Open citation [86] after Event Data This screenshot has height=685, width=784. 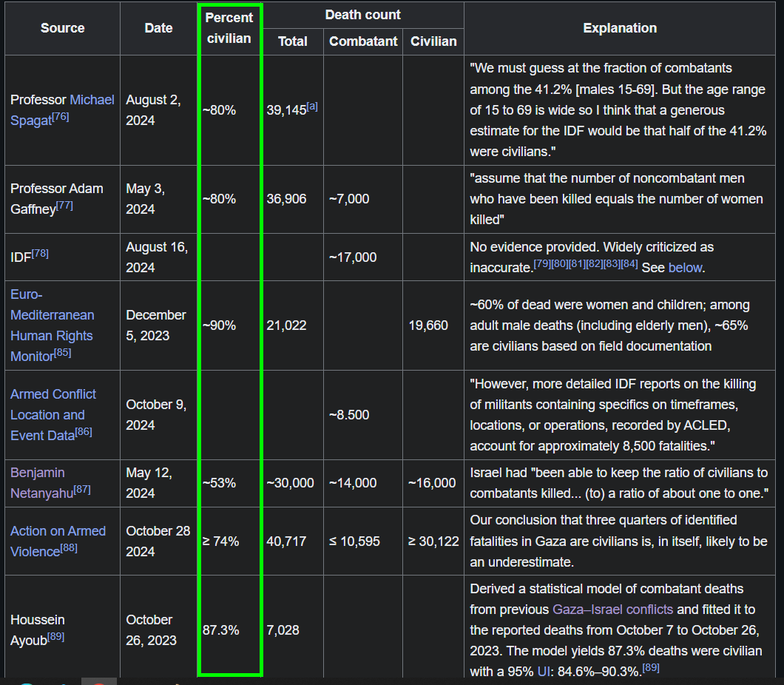pos(84,431)
